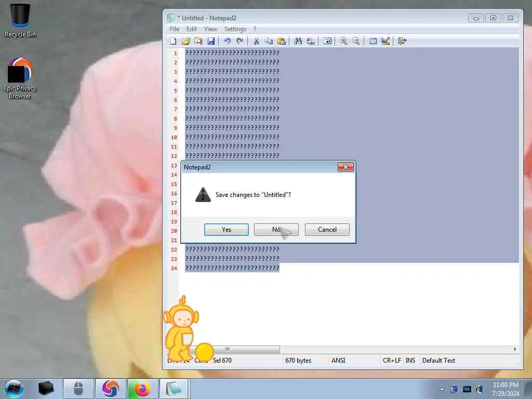The image size is (532, 399).
Task: Click the Exit toolbar icon
Action: click(402, 41)
